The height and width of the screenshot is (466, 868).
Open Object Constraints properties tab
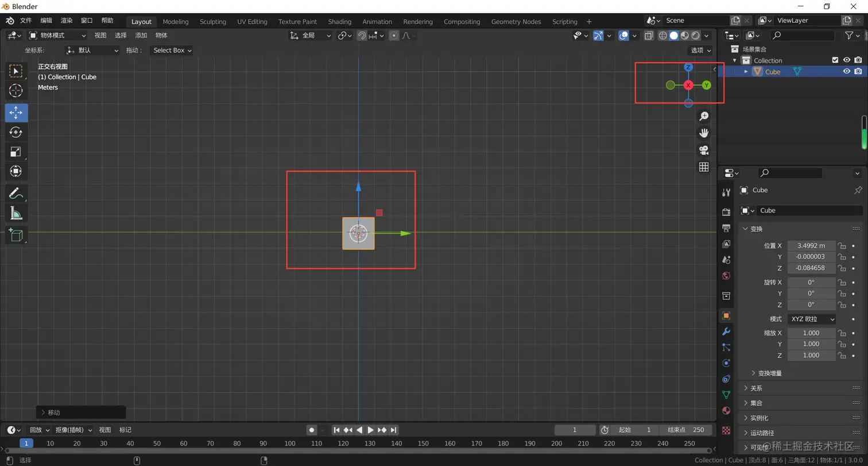(x=726, y=379)
